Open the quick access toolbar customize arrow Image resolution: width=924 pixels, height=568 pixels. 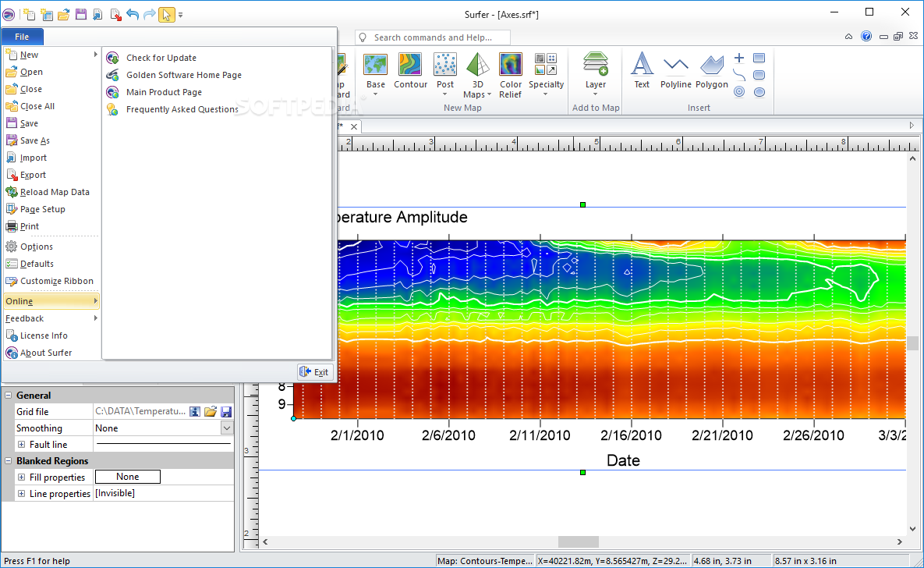tap(180, 16)
